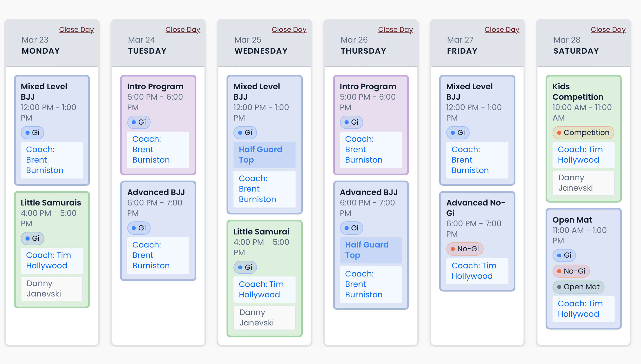The width and height of the screenshot is (641, 364).
Task: Click the Open Mat tag on Saturday
Action: [x=578, y=287]
